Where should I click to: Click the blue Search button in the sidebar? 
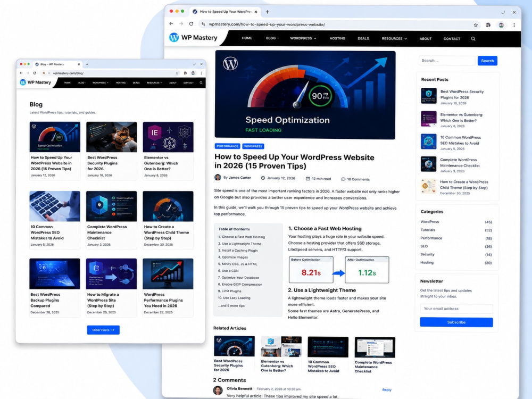(487, 61)
